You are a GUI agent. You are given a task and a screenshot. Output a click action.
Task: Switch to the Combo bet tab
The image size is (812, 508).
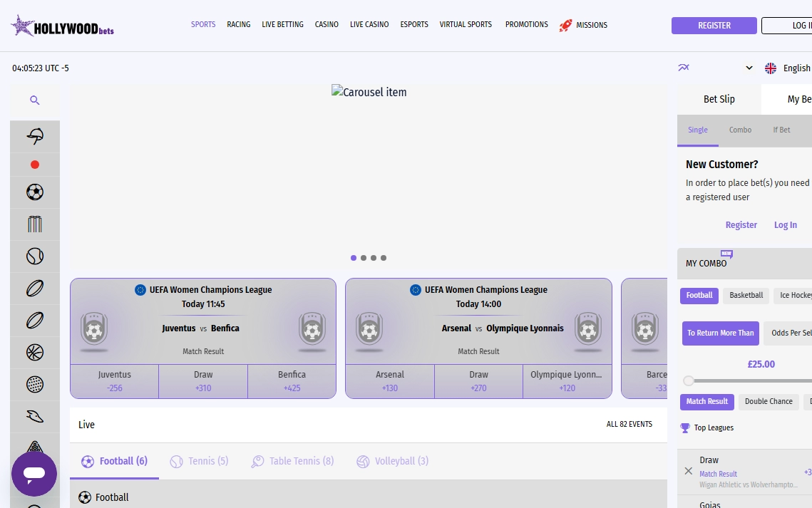(x=740, y=130)
